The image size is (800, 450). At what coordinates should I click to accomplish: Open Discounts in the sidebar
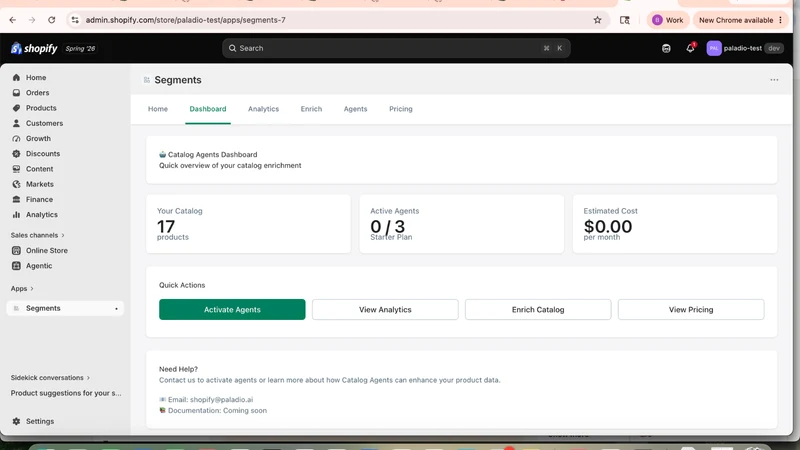tap(43, 154)
